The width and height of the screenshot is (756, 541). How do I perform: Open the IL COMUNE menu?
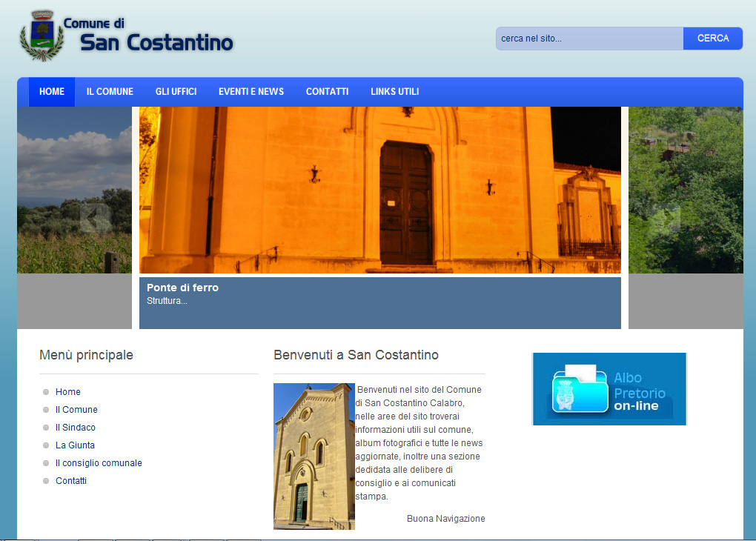(110, 92)
